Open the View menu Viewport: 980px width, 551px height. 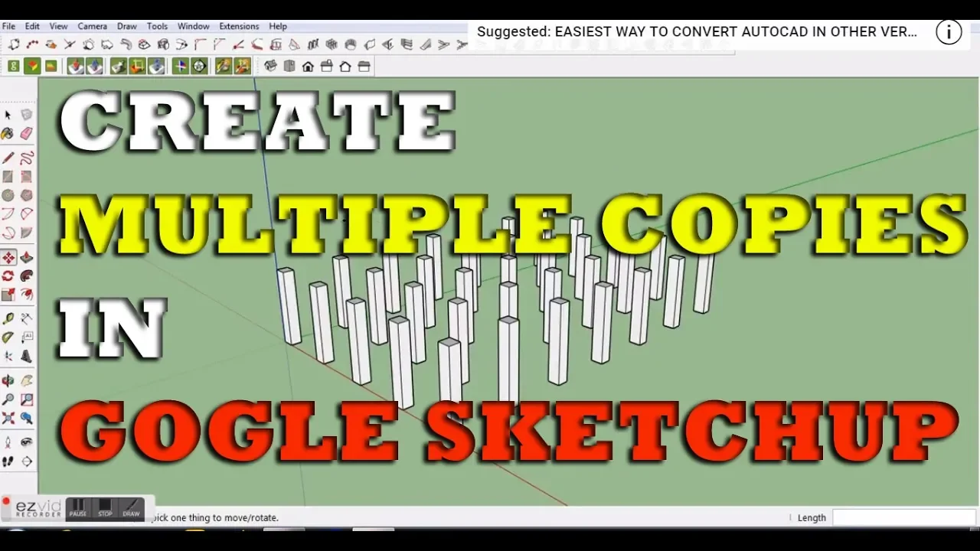59,26
